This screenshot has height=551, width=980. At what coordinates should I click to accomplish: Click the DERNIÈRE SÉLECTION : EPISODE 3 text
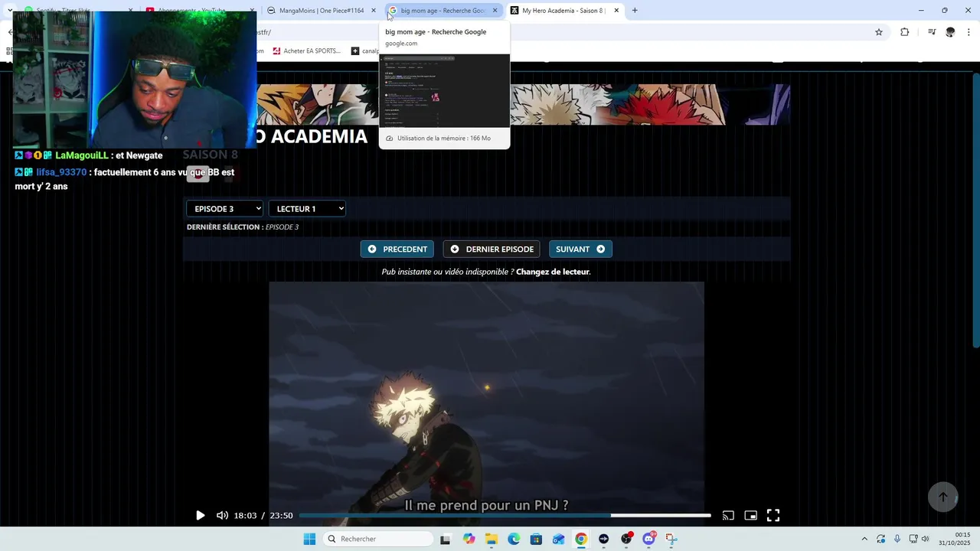click(243, 227)
